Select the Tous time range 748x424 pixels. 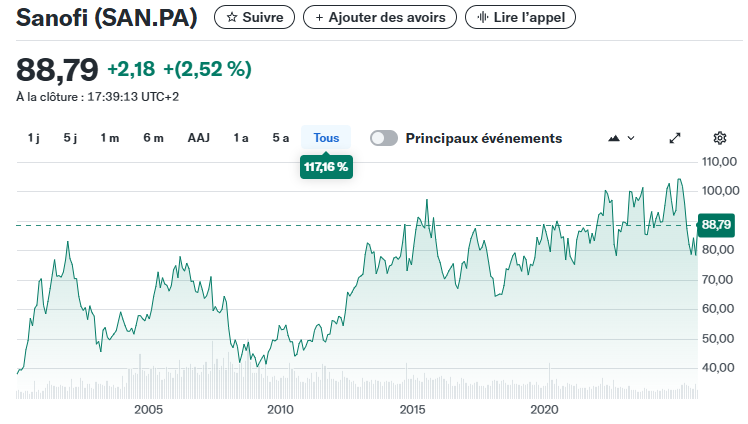pos(326,138)
